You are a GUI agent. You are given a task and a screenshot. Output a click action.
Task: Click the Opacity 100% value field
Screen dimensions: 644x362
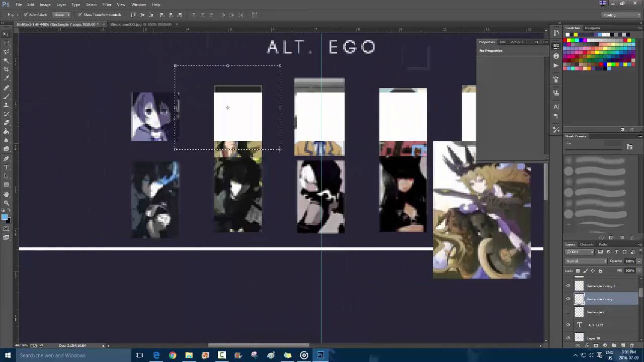[x=629, y=261]
